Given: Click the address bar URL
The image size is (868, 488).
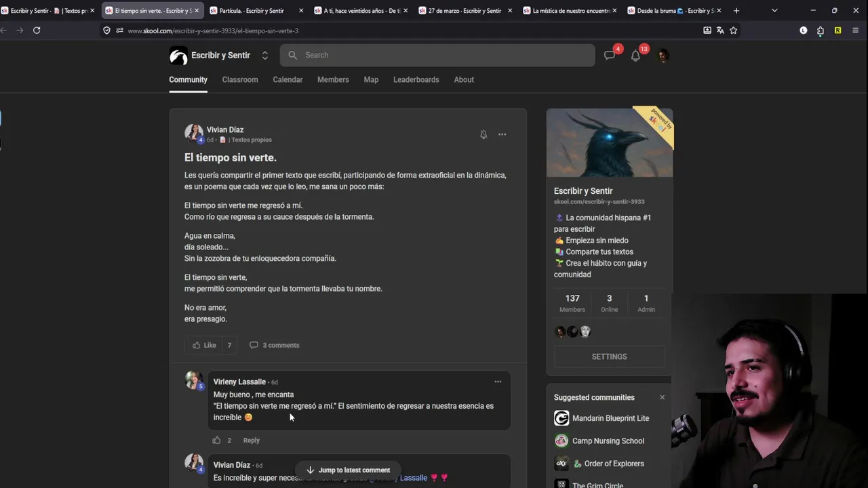Looking at the screenshot, I should click(x=213, y=30).
